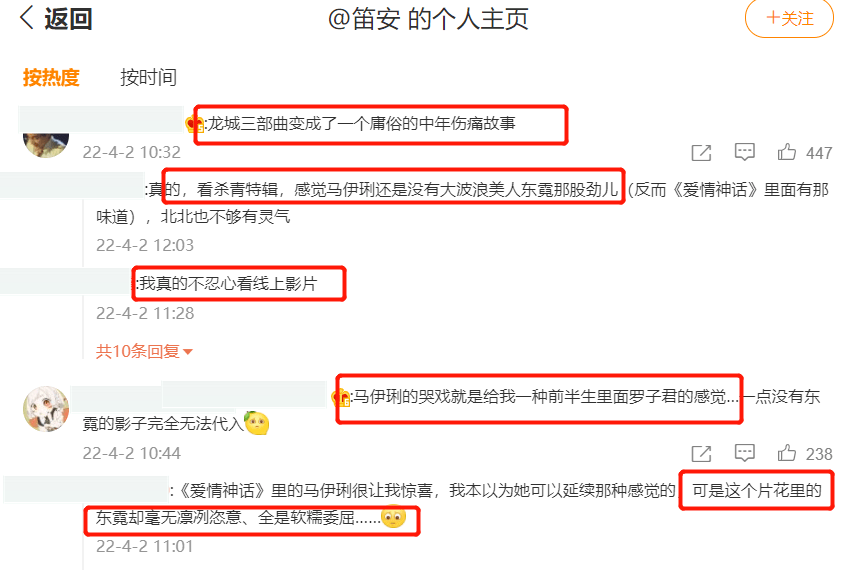This screenshot has height=570, width=849.
Task: Open the first commenter's avatar
Action: coord(46,144)
